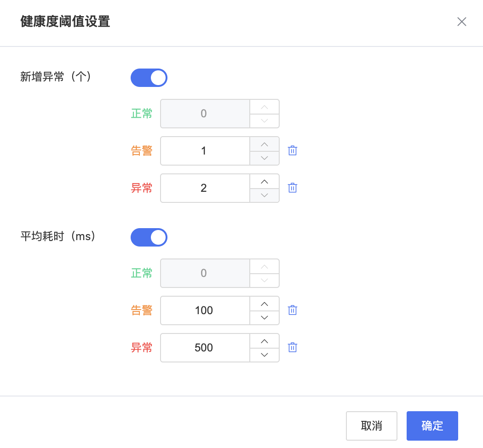Decrease the 新增异常 异常 value of 2
The width and height of the screenshot is (483, 448).
[x=264, y=195]
